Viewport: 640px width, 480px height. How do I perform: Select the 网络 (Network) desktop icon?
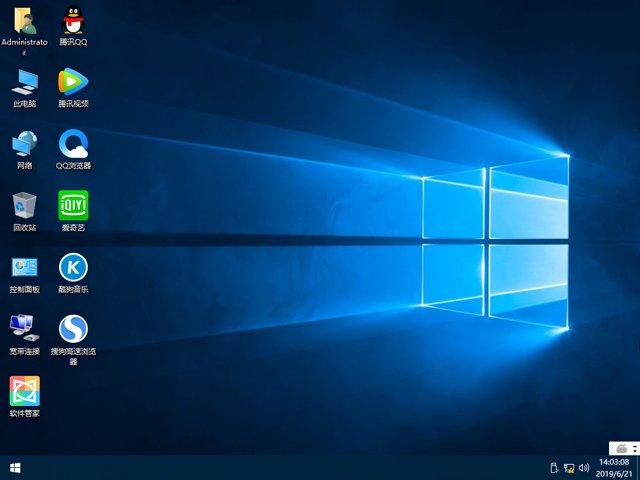[24, 144]
